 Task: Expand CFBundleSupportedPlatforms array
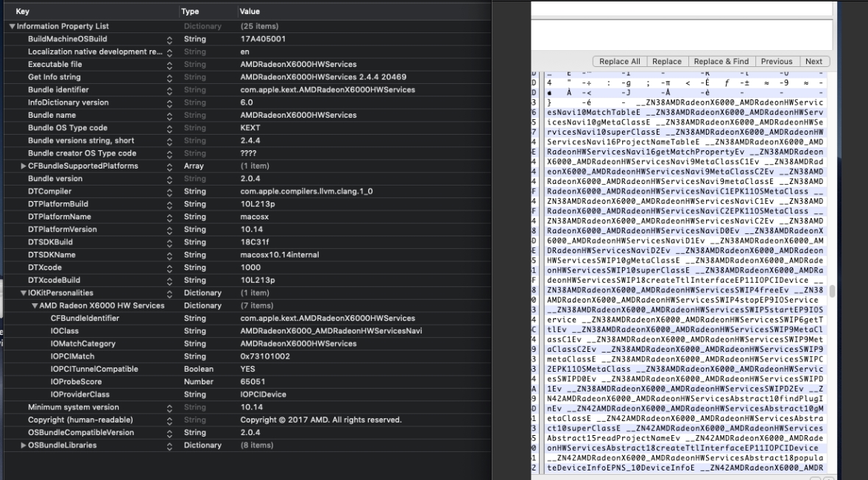pos(24,166)
